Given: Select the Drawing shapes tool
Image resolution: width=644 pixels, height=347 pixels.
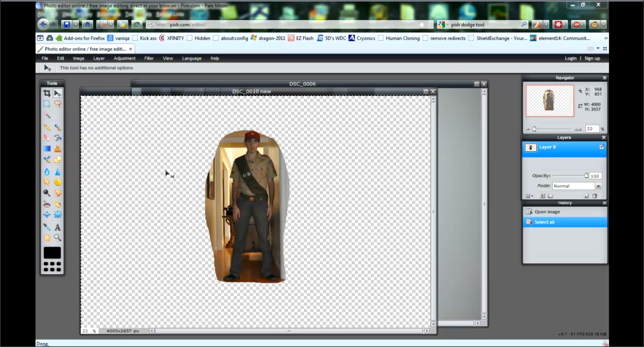Looking at the screenshot, I should pyautogui.click(x=58, y=159).
